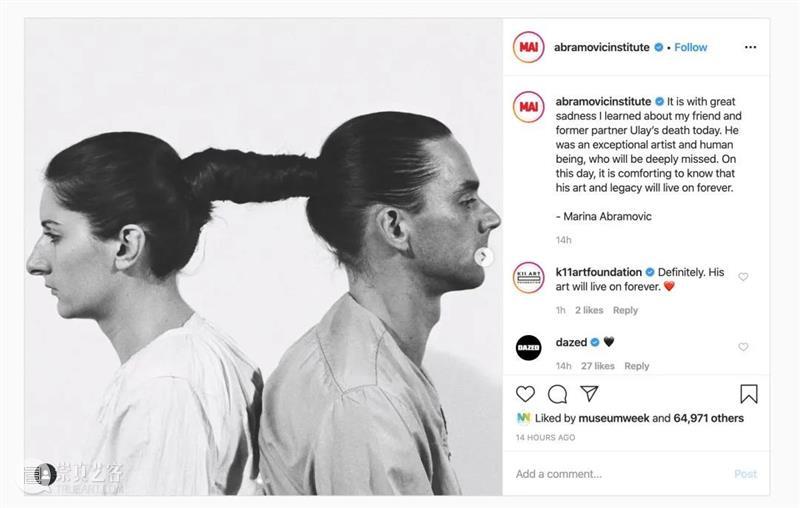Image resolution: width=800 pixels, height=508 pixels.
Task: View 27 likes on dazed comment
Action: click(597, 366)
